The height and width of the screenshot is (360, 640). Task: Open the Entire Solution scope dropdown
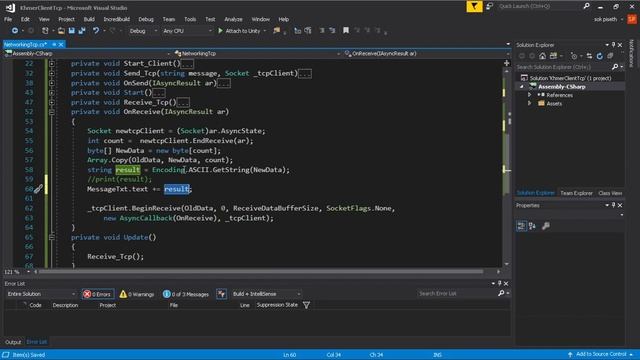tap(41, 294)
